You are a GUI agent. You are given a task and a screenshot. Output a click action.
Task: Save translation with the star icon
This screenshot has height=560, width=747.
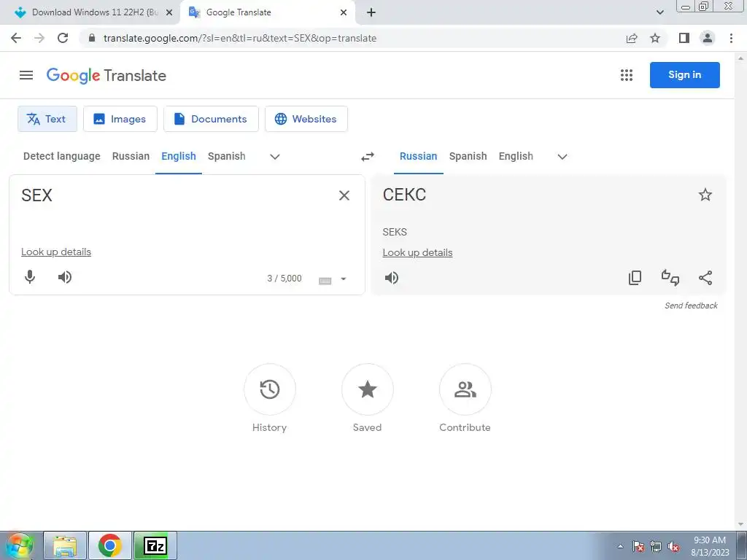[x=705, y=195]
